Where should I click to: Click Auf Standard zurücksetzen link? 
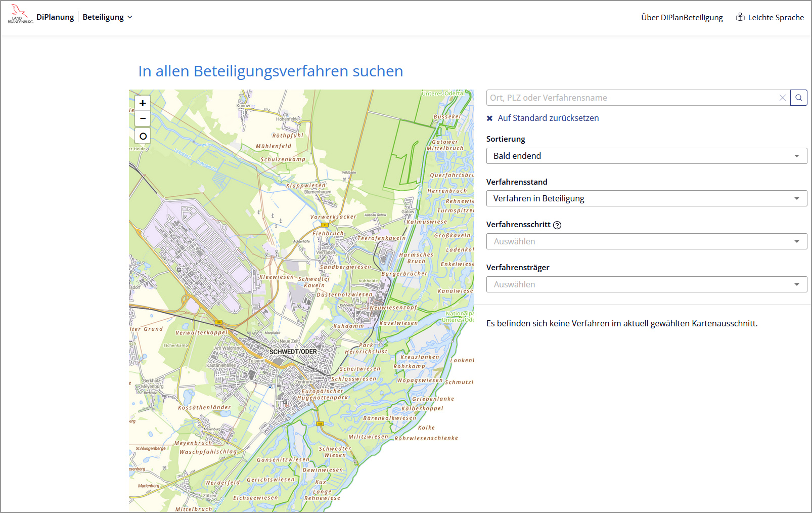click(x=548, y=118)
